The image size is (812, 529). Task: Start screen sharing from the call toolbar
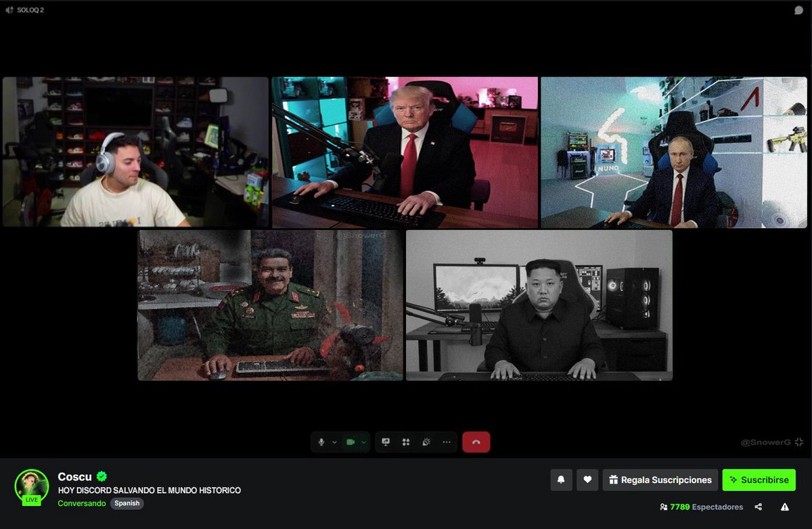(386, 442)
